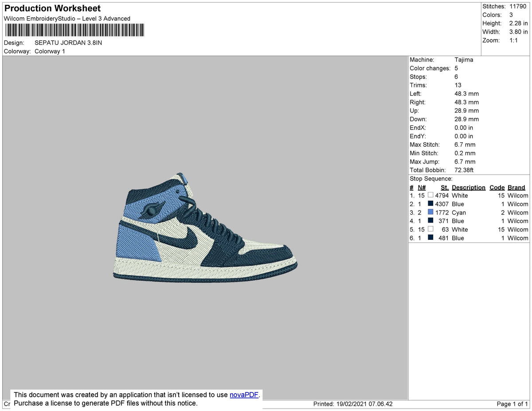Click the barcode under the worksheet title
The image size is (532, 411).
pyautogui.click(x=74, y=30)
